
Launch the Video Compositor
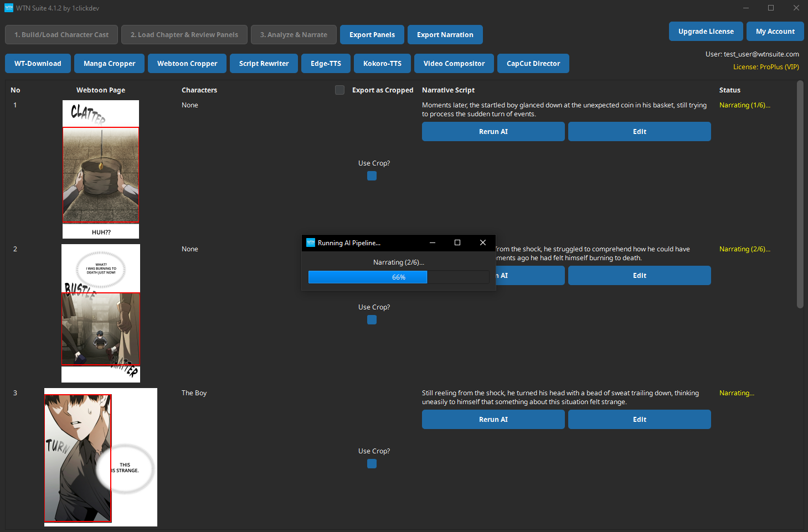[454, 63]
